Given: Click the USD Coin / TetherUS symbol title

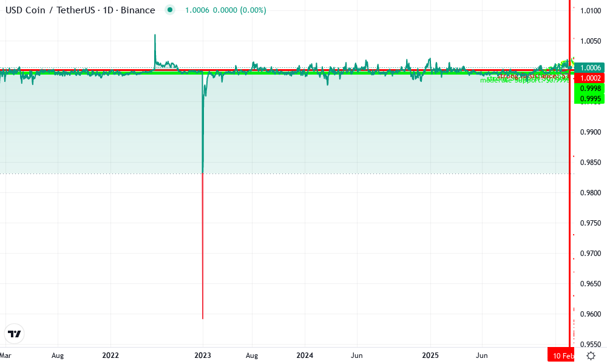Looking at the screenshot, I should pos(80,10).
